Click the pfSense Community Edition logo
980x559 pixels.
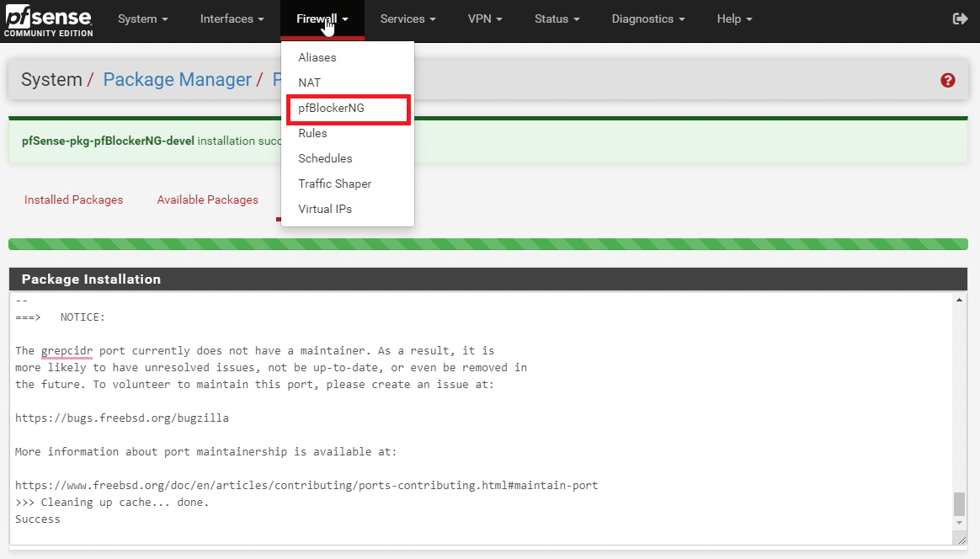tap(49, 21)
